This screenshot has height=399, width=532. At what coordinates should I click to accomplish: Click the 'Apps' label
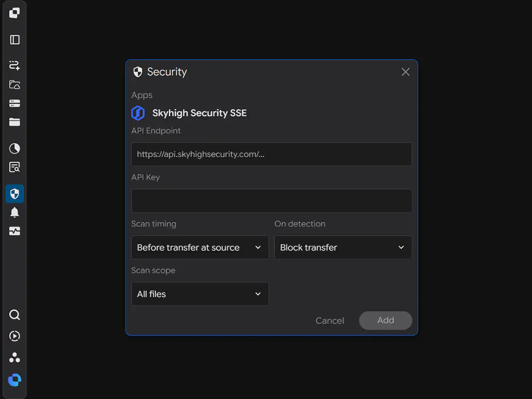pos(142,95)
